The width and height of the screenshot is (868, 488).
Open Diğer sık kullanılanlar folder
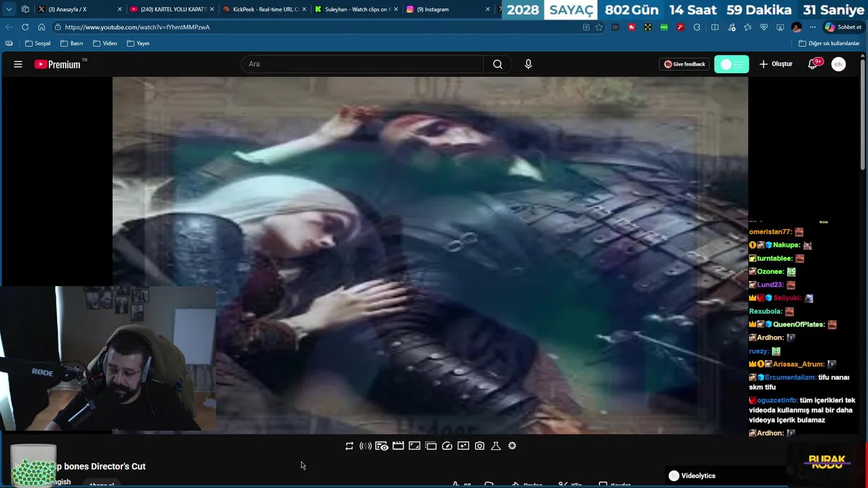pyautogui.click(x=829, y=43)
